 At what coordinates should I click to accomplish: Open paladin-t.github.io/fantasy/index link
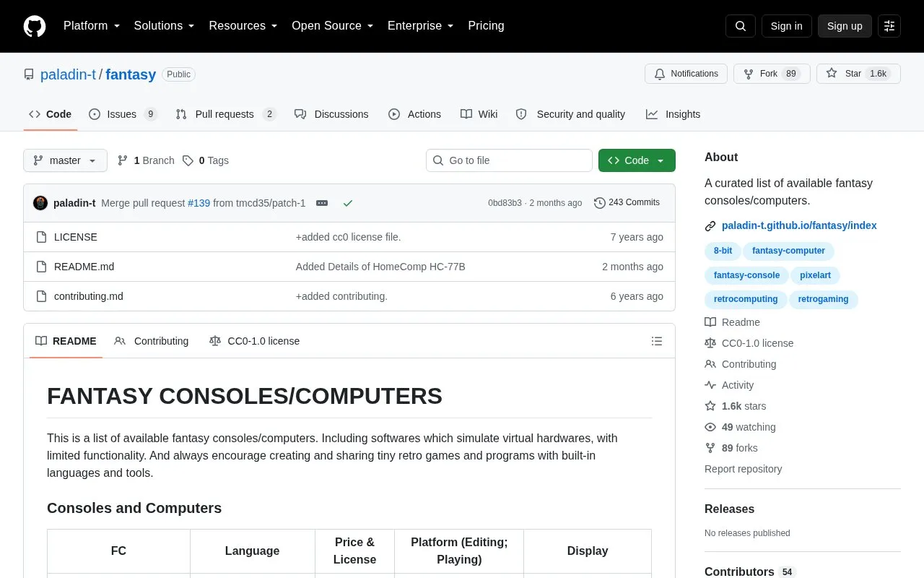799,225
